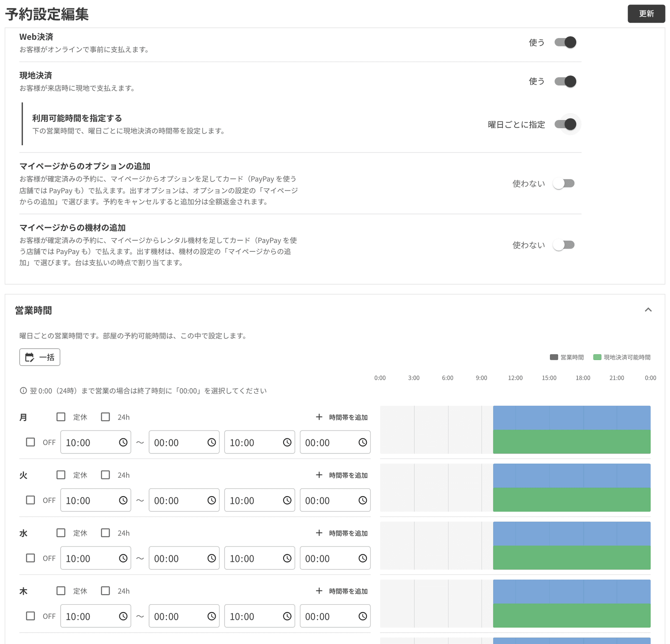Viewport: 670px width, 644px height.
Task: Open clock picker on Monday's second 10:00 field
Action: pos(287,442)
